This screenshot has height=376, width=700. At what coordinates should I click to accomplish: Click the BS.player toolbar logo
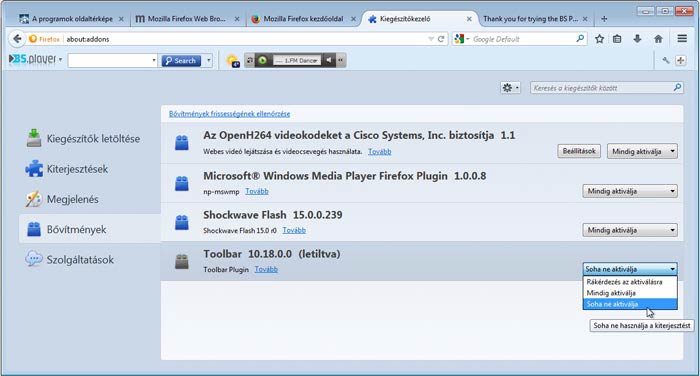33,59
